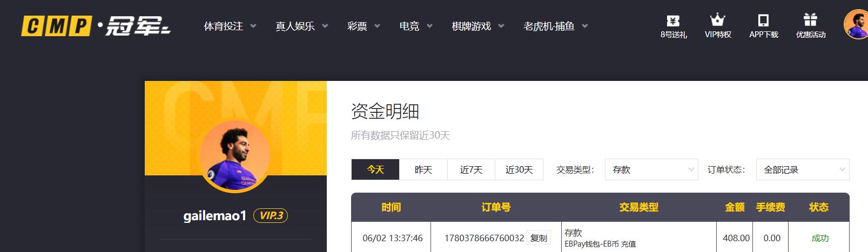Click the 手续费 column header
The width and height of the screenshot is (868, 252).
[771, 207]
